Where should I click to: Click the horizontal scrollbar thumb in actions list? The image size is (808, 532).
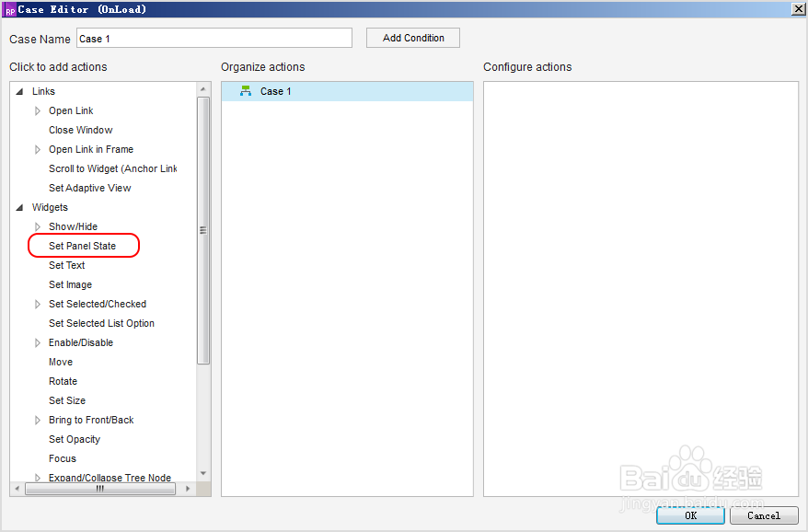100,488
